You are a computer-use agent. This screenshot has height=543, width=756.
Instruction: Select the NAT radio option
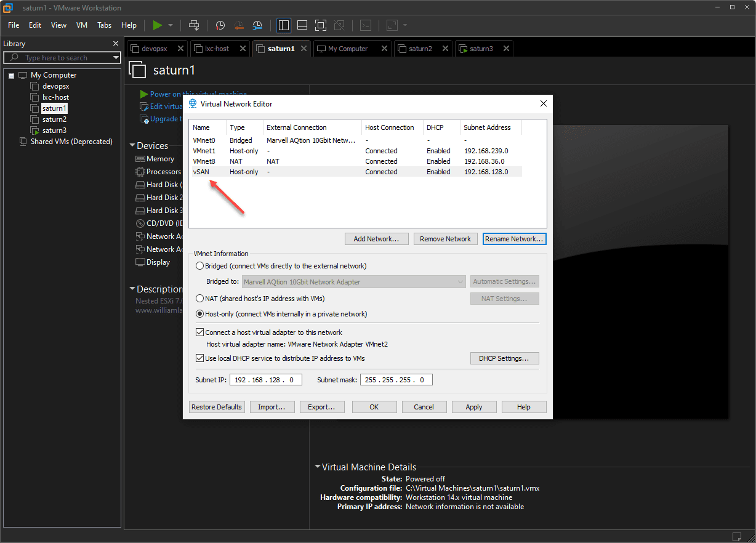199,299
